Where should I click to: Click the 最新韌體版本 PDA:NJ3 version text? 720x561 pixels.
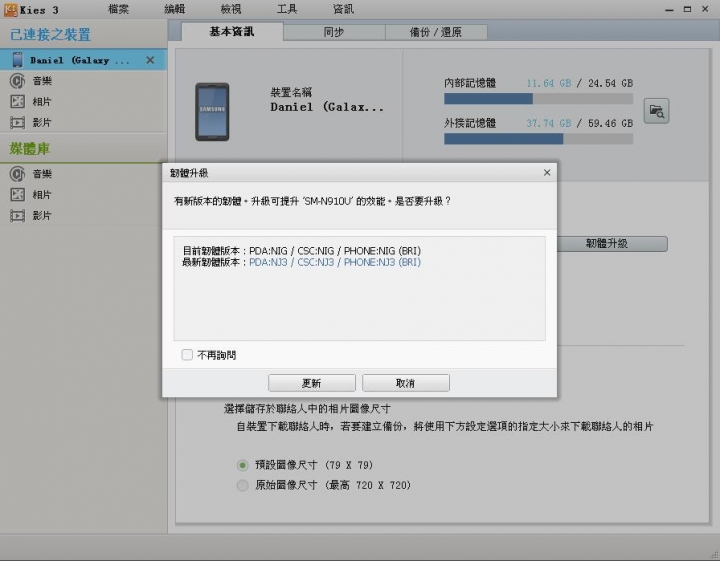[335, 262]
